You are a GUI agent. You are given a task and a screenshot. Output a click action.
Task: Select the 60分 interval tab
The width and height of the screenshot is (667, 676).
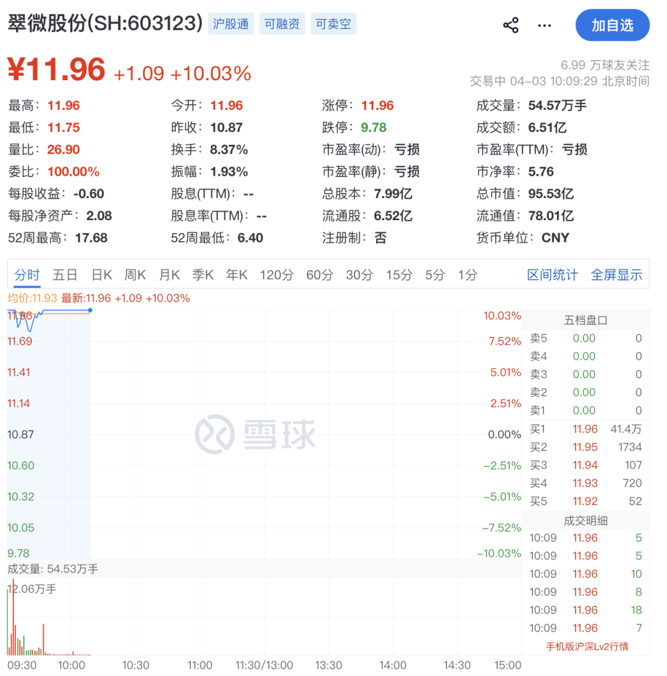[319, 275]
